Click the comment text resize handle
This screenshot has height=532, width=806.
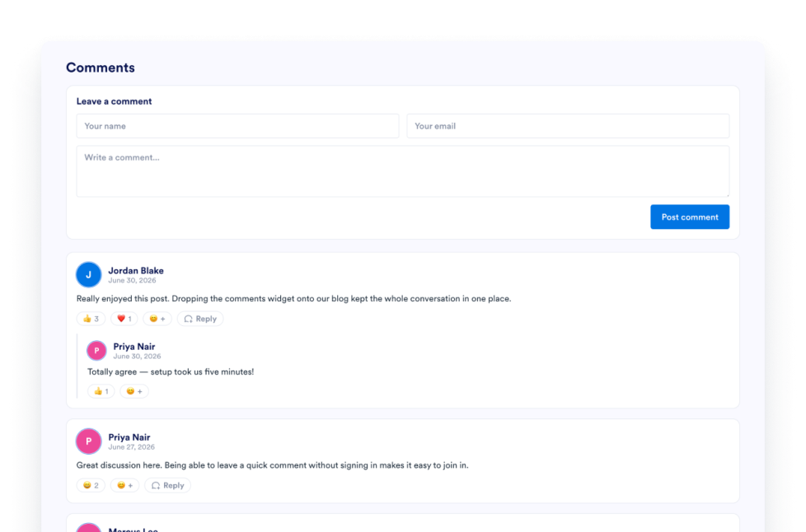click(726, 194)
